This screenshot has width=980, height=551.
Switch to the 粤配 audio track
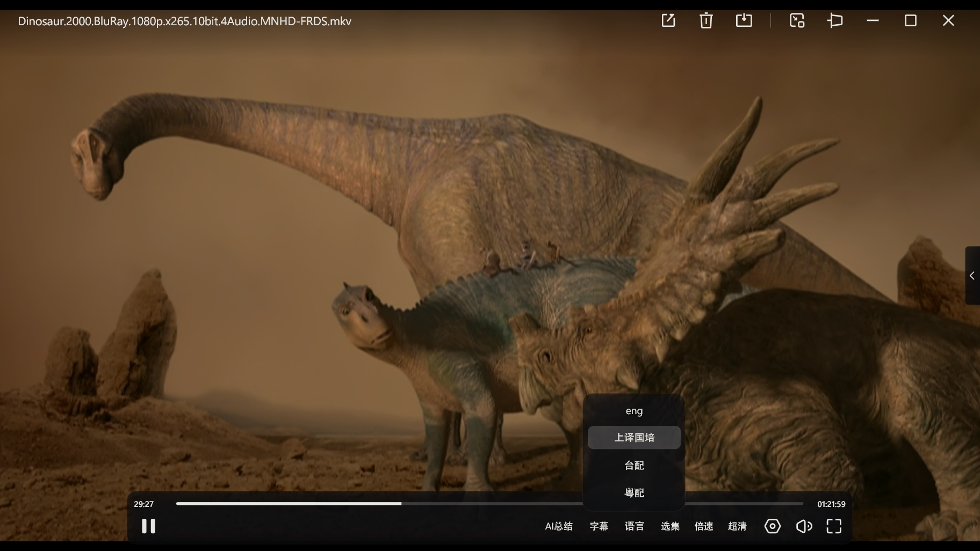pyautogui.click(x=634, y=492)
